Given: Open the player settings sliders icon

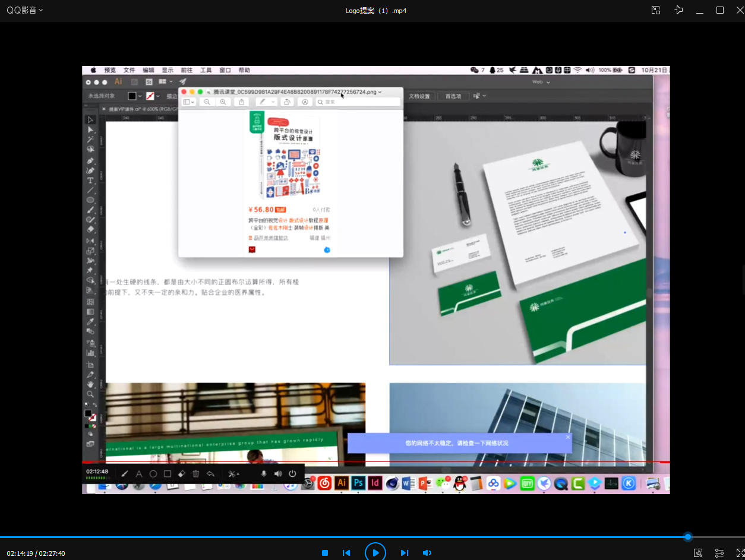Looking at the screenshot, I should pyautogui.click(x=719, y=553).
